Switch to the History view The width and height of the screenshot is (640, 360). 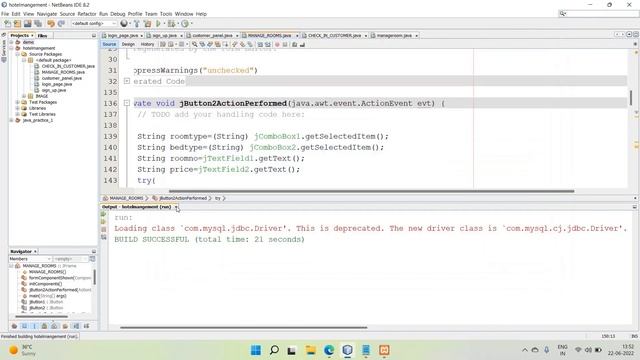(x=147, y=44)
